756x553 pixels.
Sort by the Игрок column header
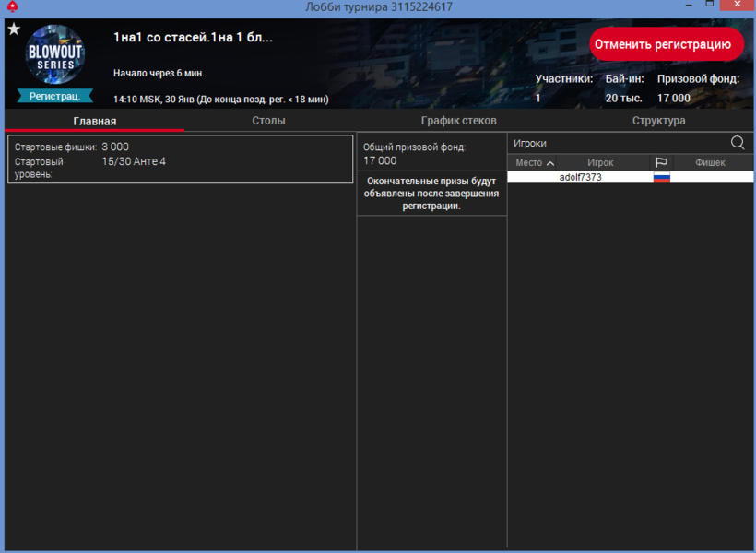coord(600,163)
